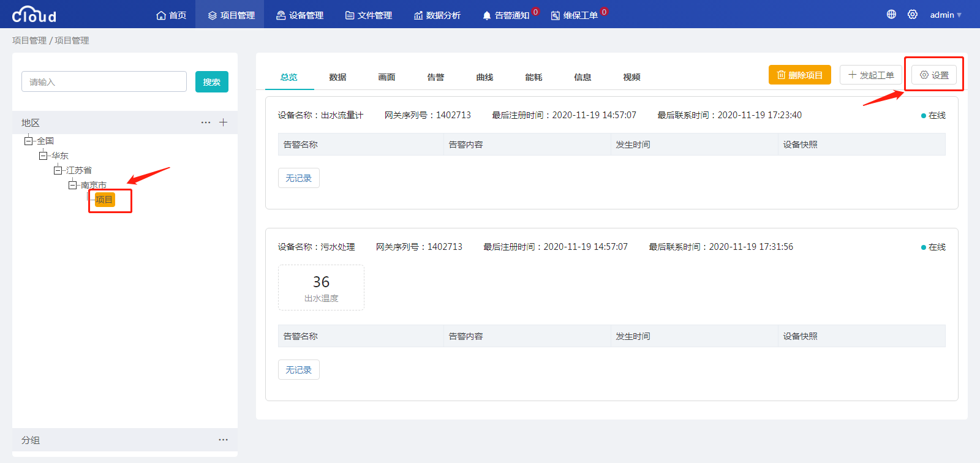Click the breadcrumb 项目管理 / 项目管理
The width and height of the screenshot is (980, 463).
(x=51, y=40)
